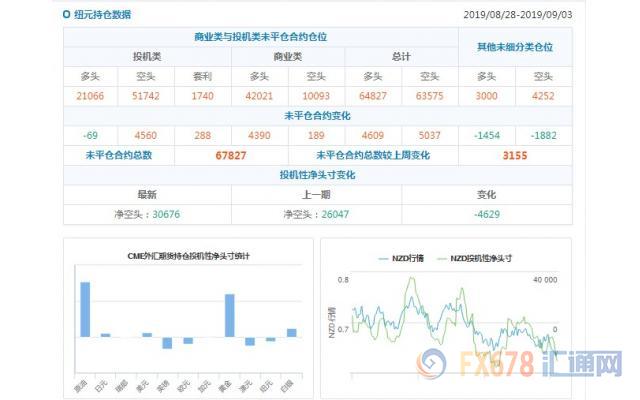Viewport: 640px width, 400px height.
Task: Click the 最新 column header
Action: (x=147, y=195)
